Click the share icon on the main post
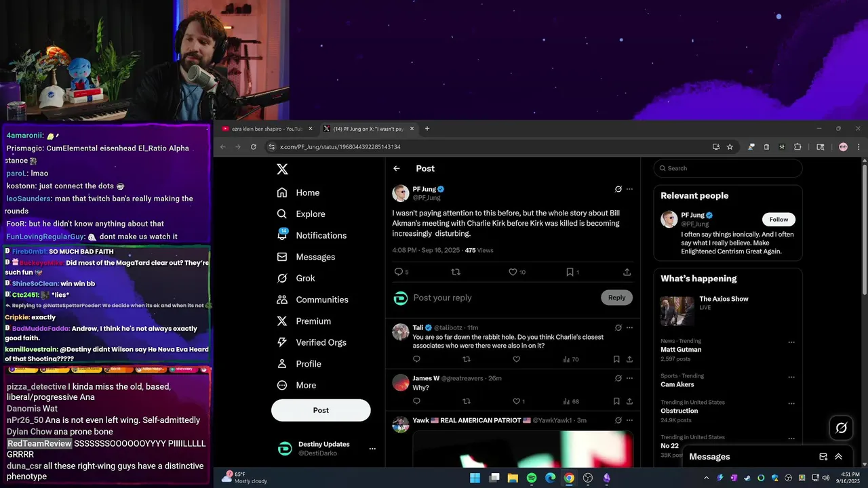868x488 pixels. pyautogui.click(x=627, y=272)
